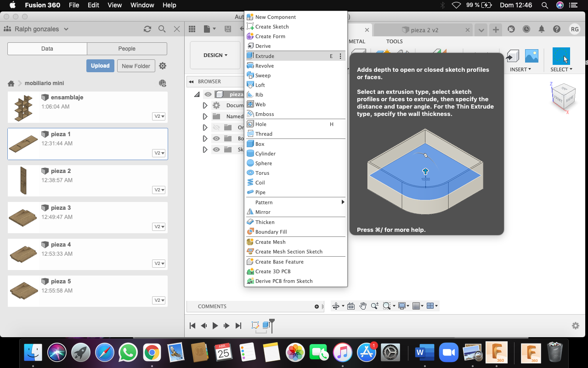This screenshot has height=368, width=588.
Task: Expand the Named Views folder
Action: [x=205, y=116]
